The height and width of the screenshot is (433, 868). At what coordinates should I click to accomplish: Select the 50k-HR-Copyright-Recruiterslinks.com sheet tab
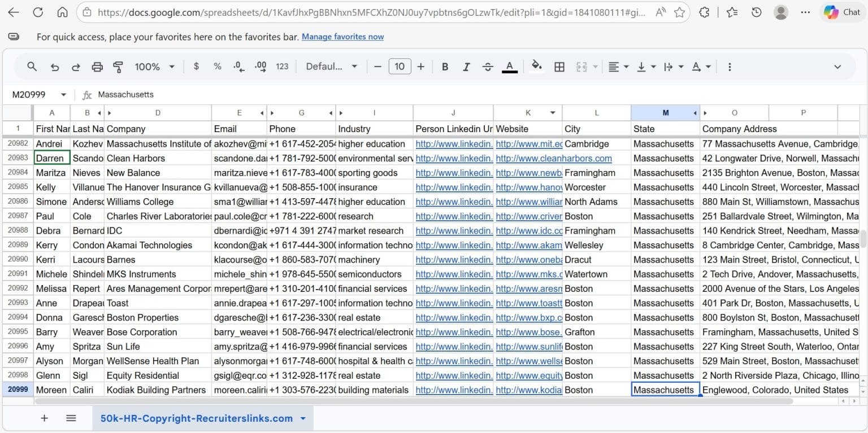(x=197, y=418)
